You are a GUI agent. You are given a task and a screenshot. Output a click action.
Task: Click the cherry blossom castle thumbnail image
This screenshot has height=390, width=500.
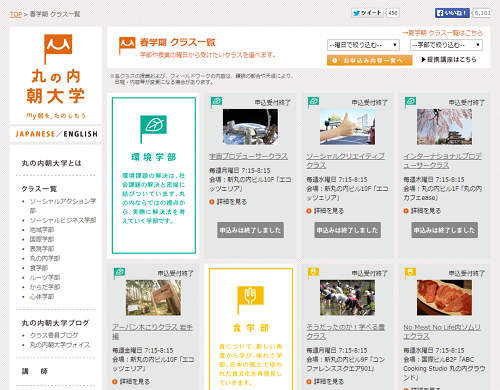pyautogui.click(x=444, y=127)
